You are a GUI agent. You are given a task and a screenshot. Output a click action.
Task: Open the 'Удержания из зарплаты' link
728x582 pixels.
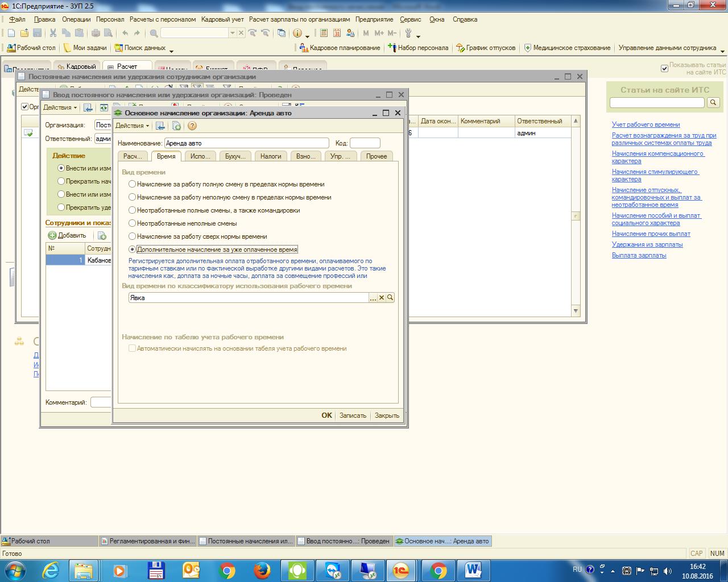(x=647, y=244)
